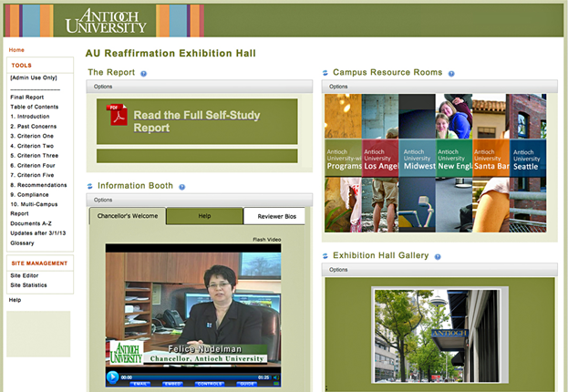The width and height of the screenshot is (568, 392).
Task: Open Options in Information Booth panel
Action: point(103,200)
